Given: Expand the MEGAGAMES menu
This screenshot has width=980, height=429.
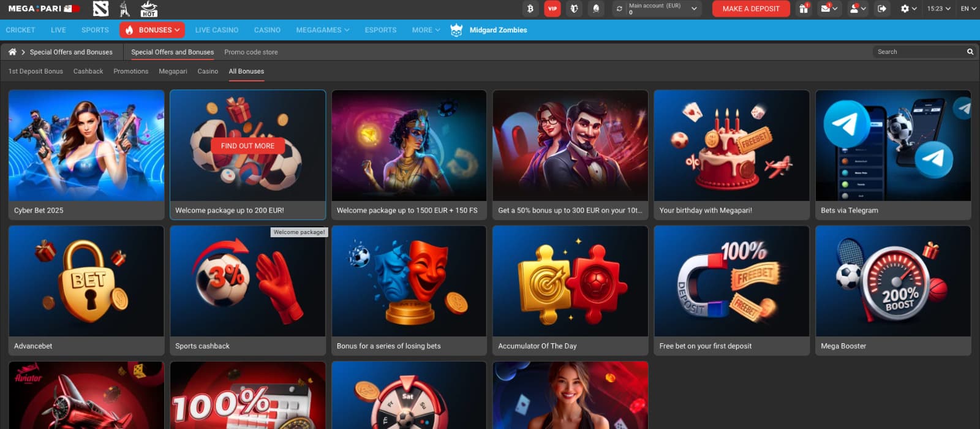Looking at the screenshot, I should (322, 30).
